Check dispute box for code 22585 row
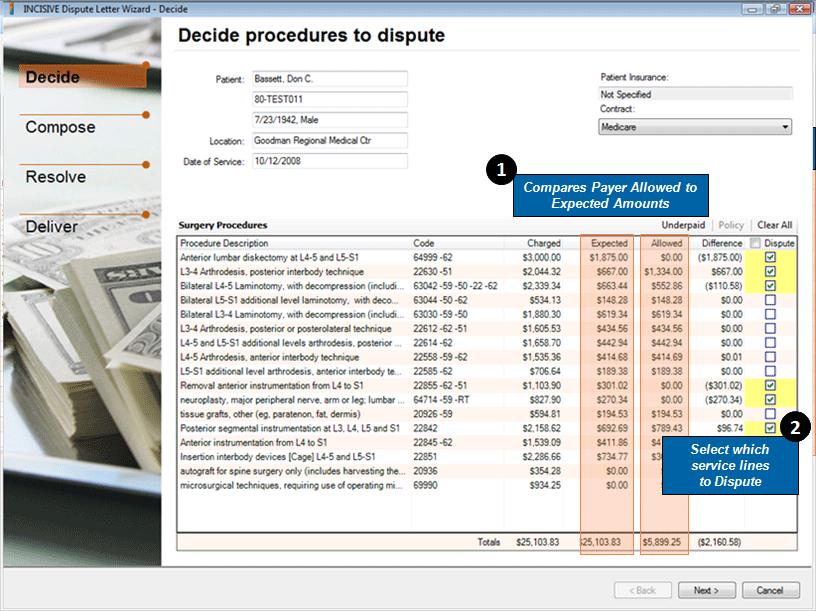Screen dimensions: 816x611 click(770, 371)
